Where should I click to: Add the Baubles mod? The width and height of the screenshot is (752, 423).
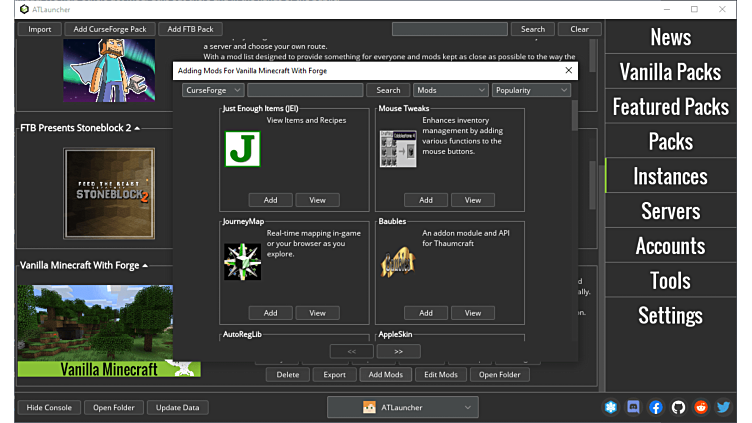426,313
